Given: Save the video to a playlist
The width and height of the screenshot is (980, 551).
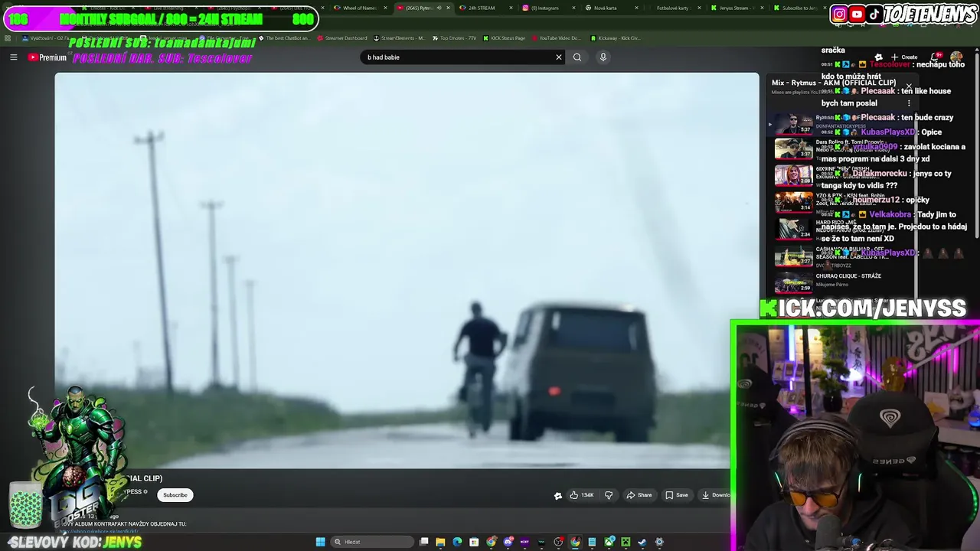Looking at the screenshot, I should (x=677, y=495).
